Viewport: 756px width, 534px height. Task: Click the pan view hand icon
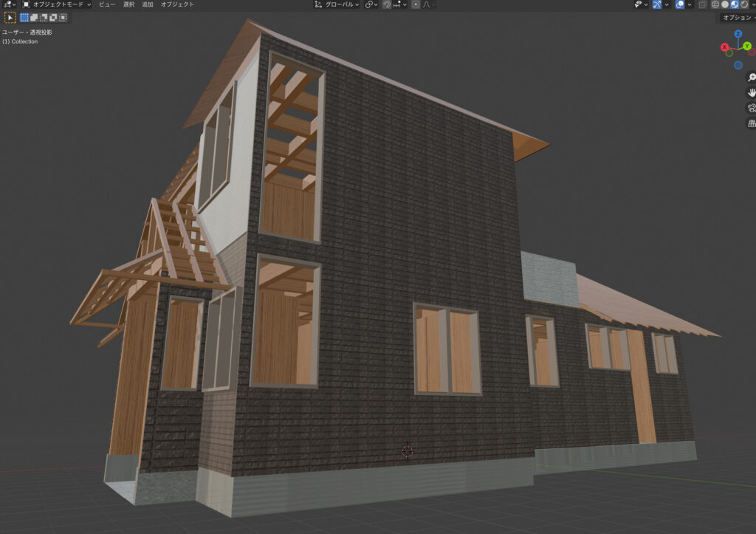tap(752, 92)
